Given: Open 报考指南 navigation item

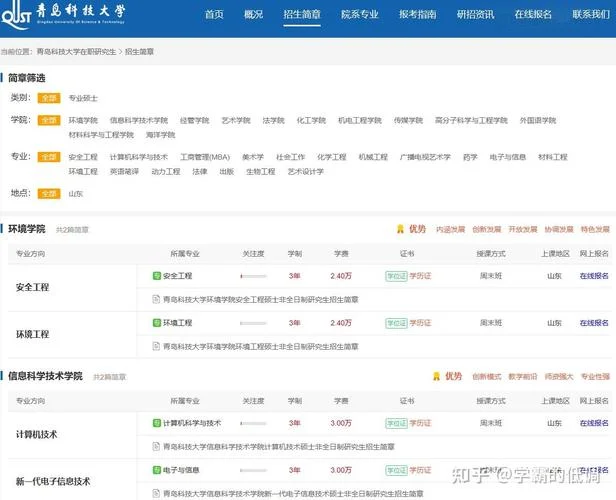Looking at the screenshot, I should pyautogui.click(x=418, y=15).
